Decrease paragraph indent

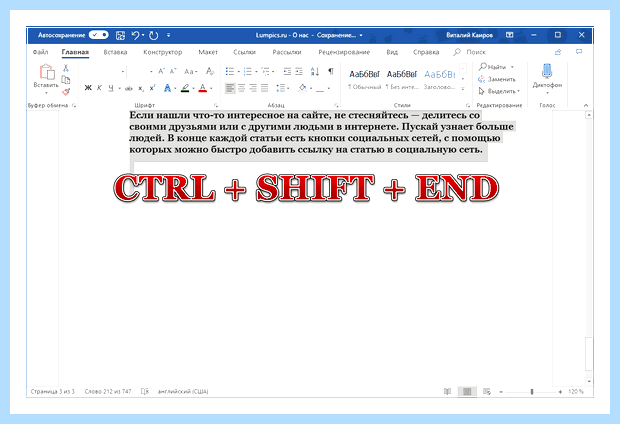click(287, 71)
